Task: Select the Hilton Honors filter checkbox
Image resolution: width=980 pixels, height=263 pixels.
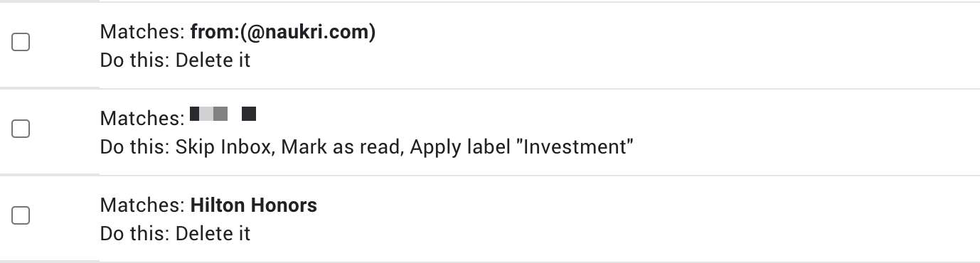Action: [21, 216]
